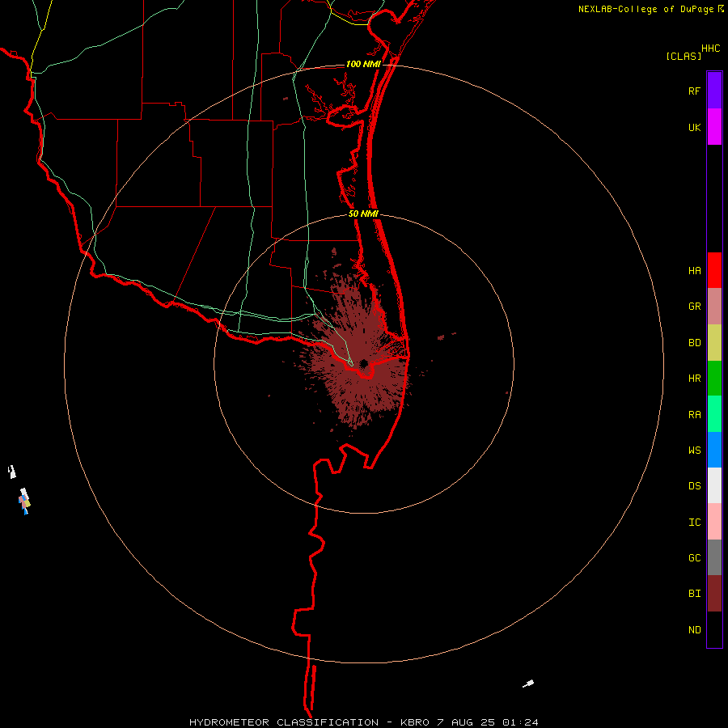Click the NEXLAB-College of DuPage credit text
This screenshot has width=728, height=728.
(x=646, y=9)
